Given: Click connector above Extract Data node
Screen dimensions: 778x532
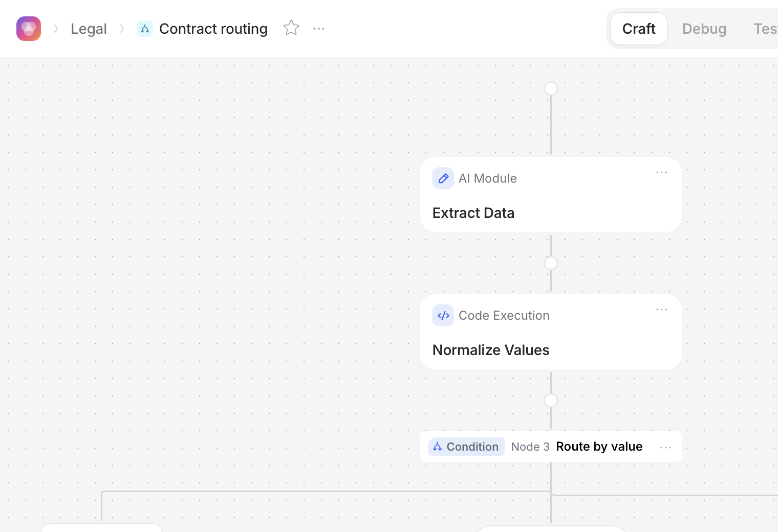Looking at the screenshot, I should point(551,88).
